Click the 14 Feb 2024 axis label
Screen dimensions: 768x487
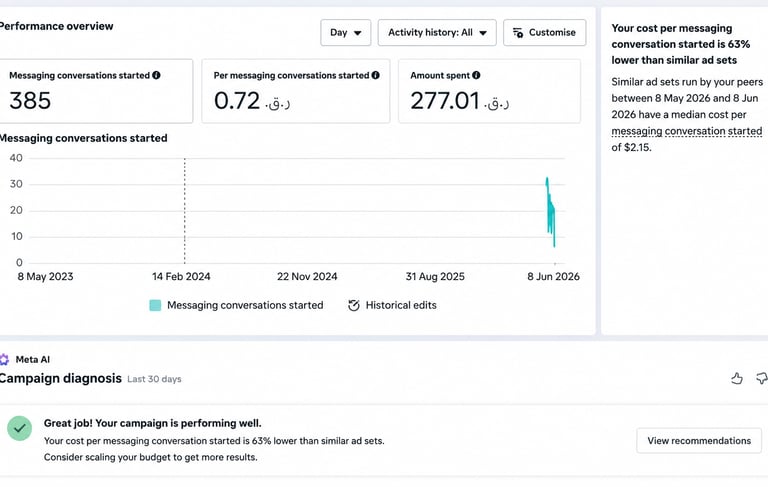click(x=181, y=277)
